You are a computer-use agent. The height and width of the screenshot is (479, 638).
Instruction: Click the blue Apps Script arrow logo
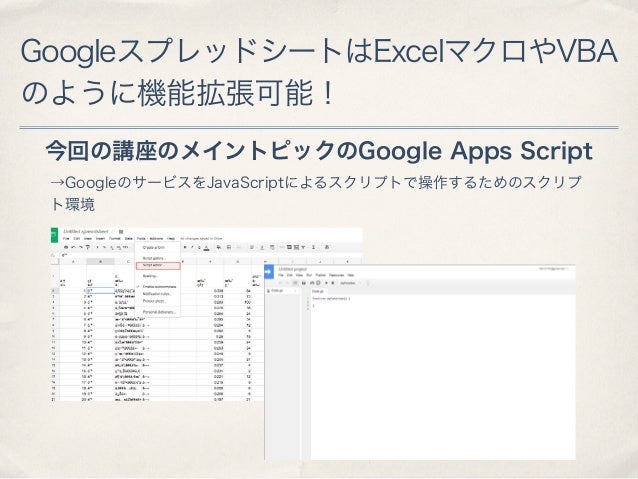[x=269, y=272]
